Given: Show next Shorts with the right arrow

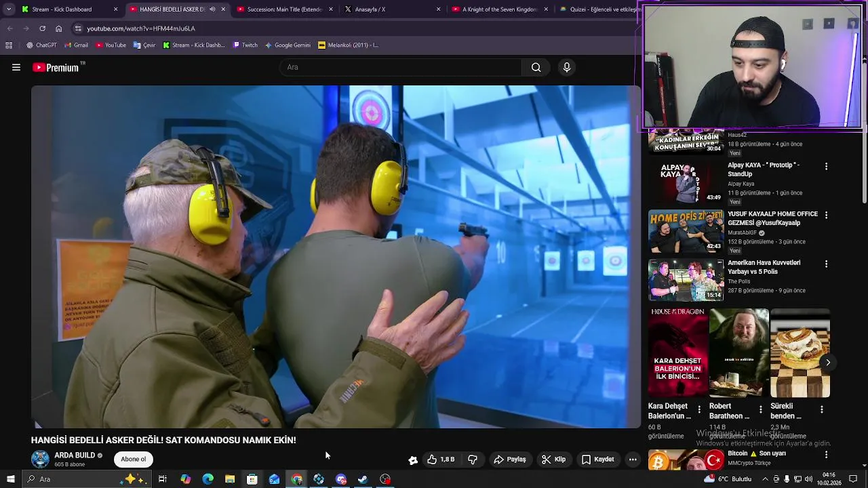Looking at the screenshot, I should pos(828,363).
